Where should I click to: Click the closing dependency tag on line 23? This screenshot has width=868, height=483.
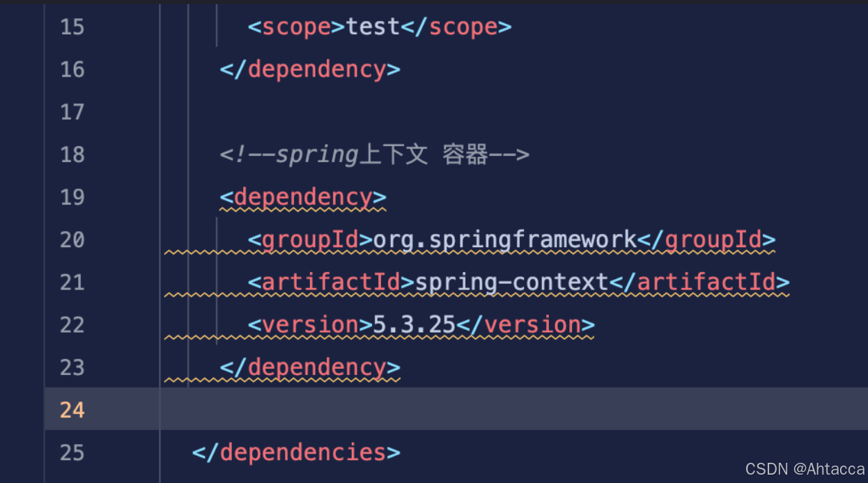point(310,367)
